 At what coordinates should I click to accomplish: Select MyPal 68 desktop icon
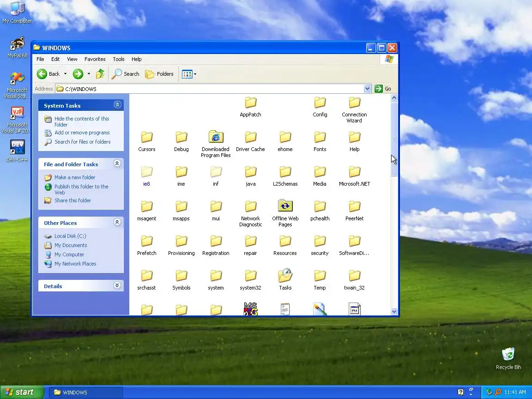[x=17, y=48]
